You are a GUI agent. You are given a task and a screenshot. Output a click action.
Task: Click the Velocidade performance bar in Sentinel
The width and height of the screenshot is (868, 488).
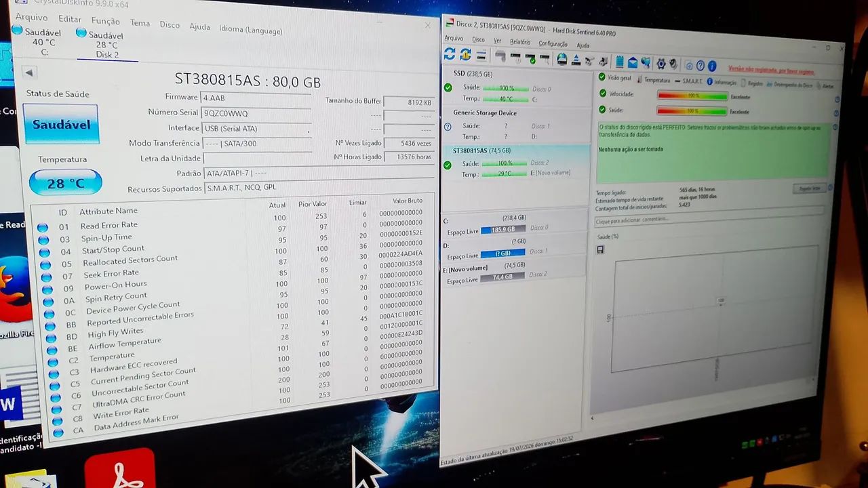[x=692, y=95]
